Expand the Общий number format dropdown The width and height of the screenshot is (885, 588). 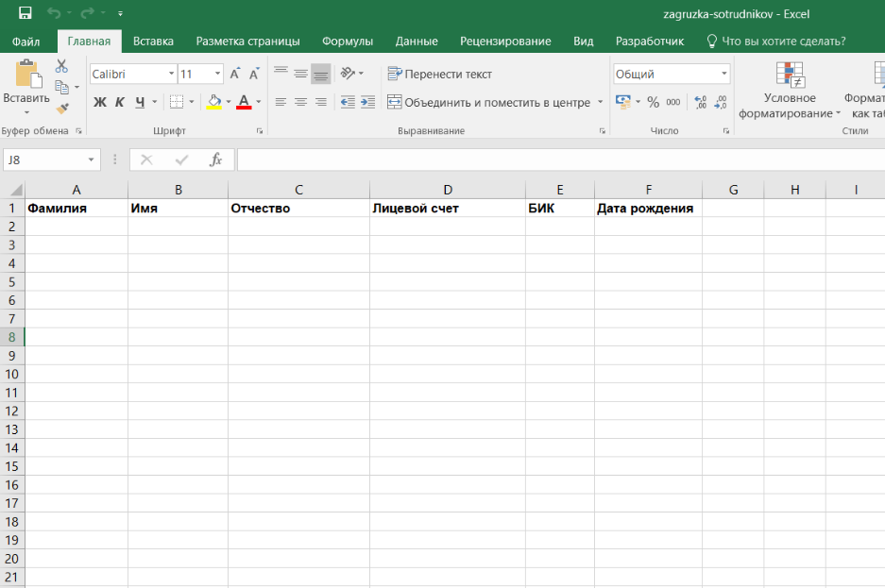[724, 74]
